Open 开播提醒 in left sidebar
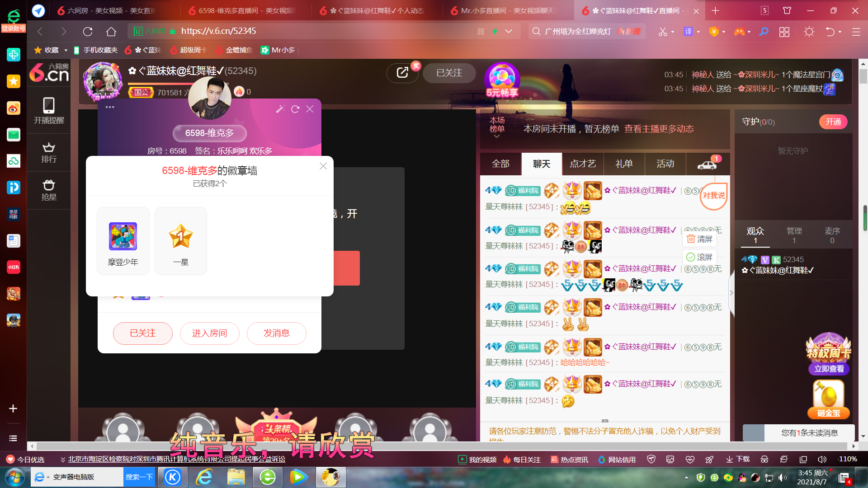 point(49,111)
